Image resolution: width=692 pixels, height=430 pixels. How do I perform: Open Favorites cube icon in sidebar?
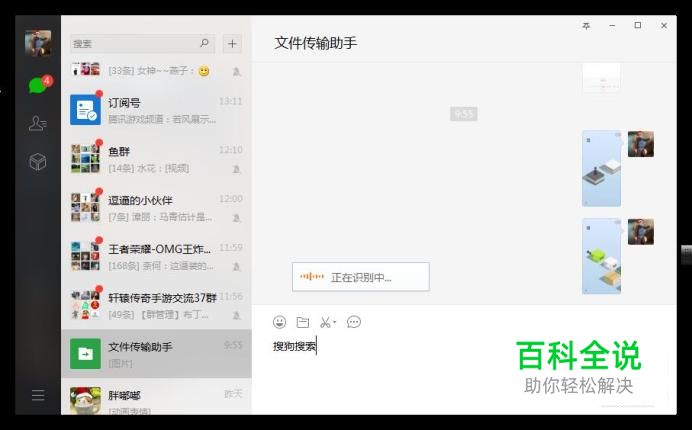38,162
